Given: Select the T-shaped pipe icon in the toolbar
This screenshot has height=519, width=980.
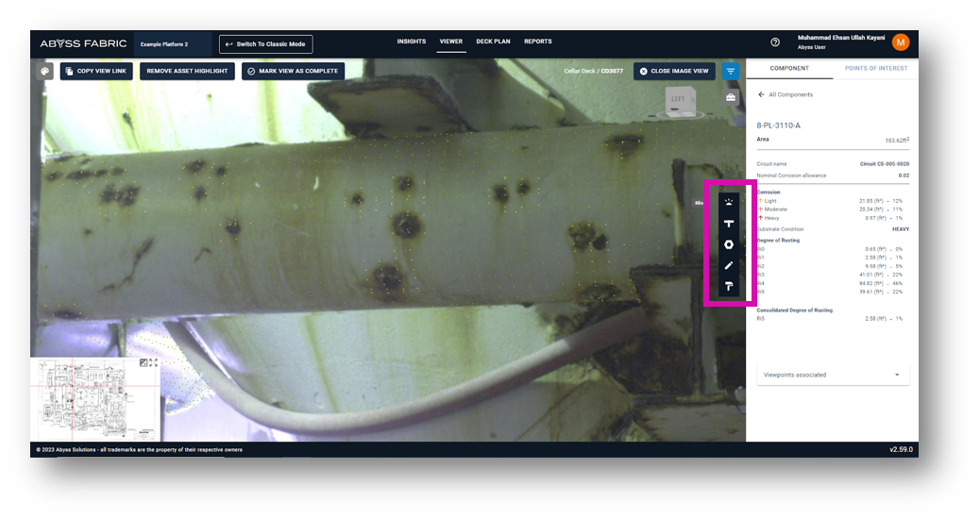Looking at the screenshot, I should click(729, 224).
